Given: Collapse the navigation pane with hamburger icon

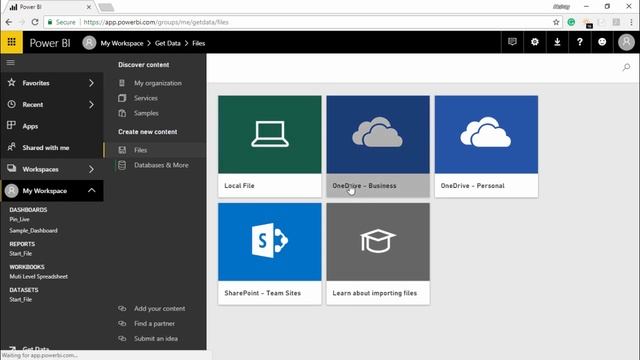Looking at the screenshot, I should (11, 62).
